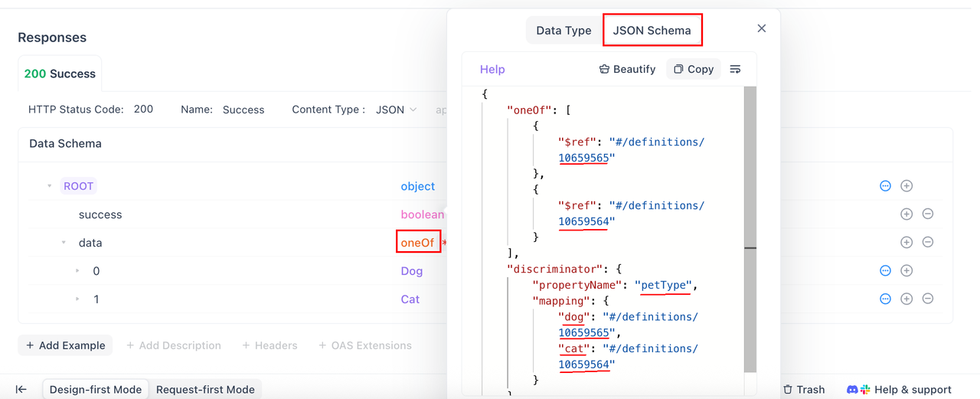Edit the response Name Success field
Viewport: 980px width, 399px height.
click(243, 110)
